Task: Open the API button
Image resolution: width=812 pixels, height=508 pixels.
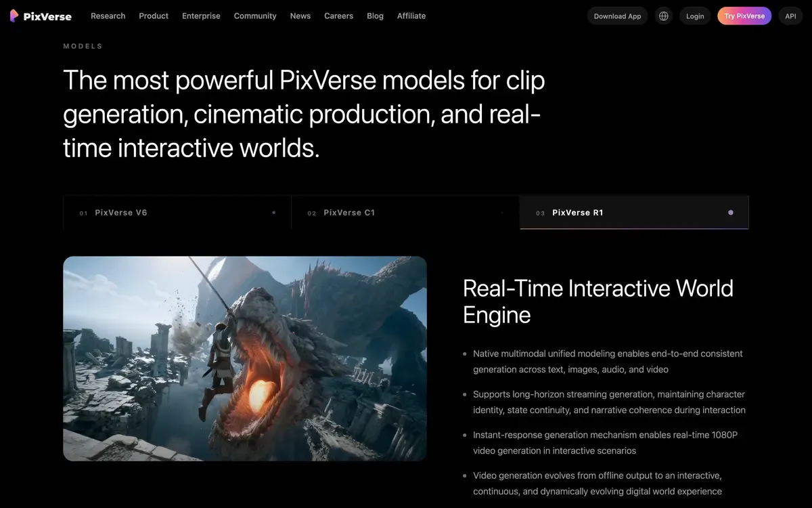Action: [x=790, y=16]
